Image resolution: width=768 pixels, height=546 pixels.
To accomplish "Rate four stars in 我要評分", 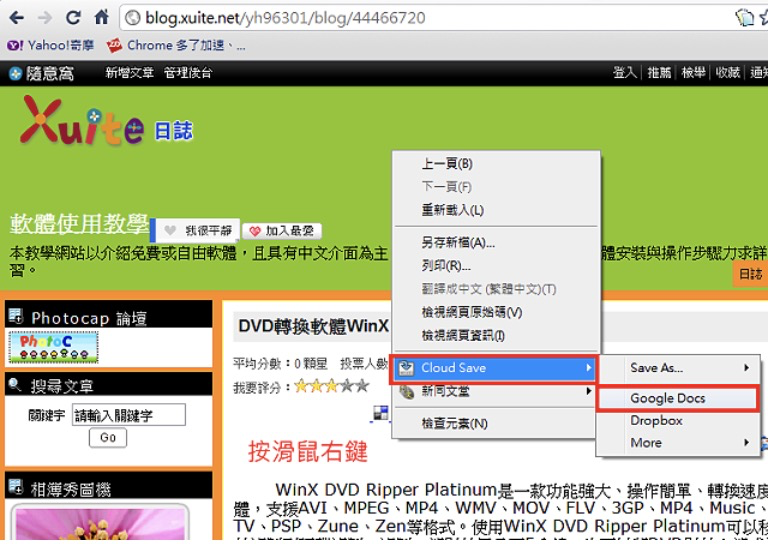I will click(x=346, y=386).
